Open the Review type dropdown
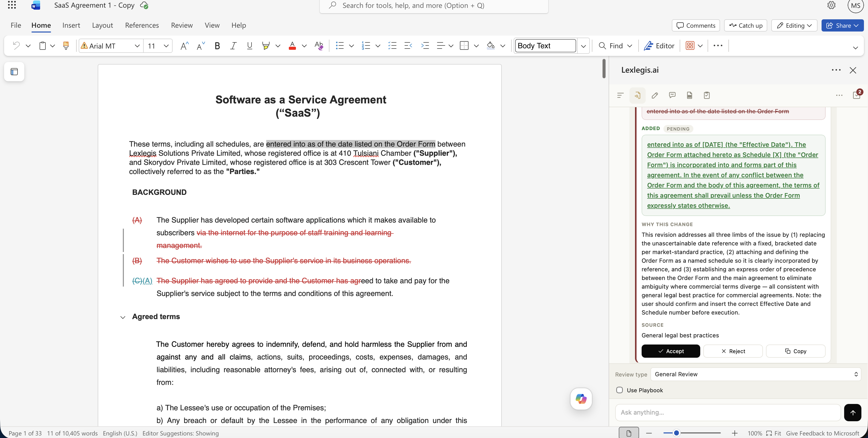The image size is (868, 438). point(756,374)
